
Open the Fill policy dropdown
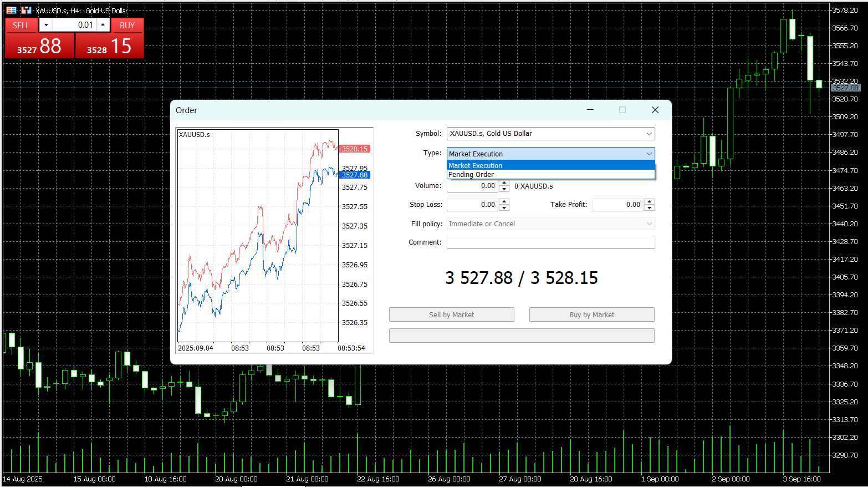click(x=550, y=224)
